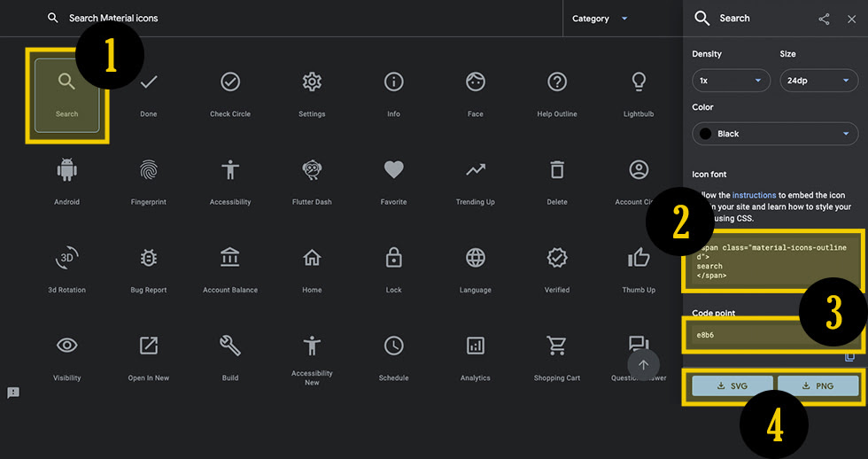Select the Search icon tile
This screenshot has width=868, height=459.
67,96
